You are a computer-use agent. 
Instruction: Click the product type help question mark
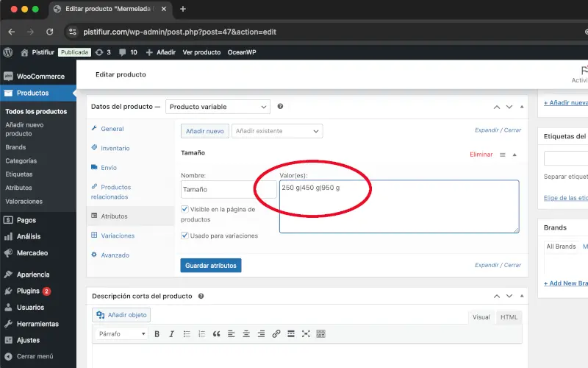coord(280,106)
